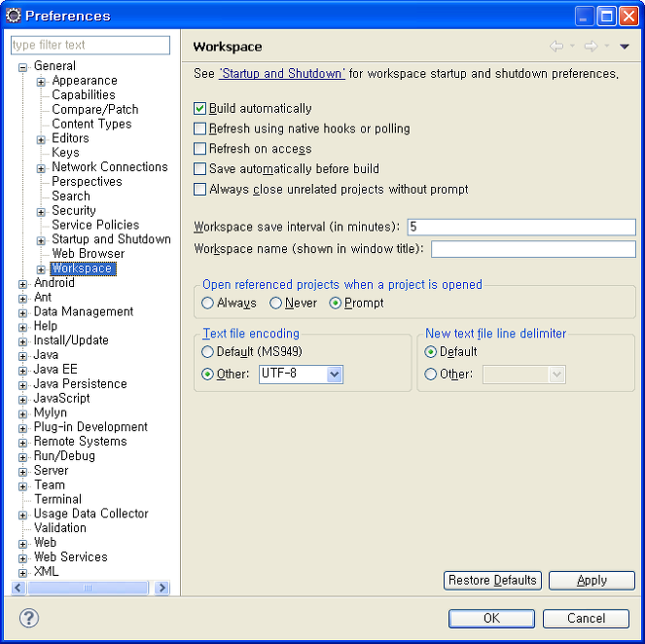Select Service Policies item
Viewport: 645px width, 644px height.
(x=95, y=225)
